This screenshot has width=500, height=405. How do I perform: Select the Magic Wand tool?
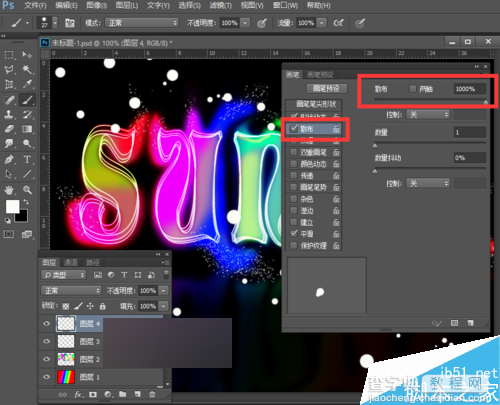click(27, 69)
